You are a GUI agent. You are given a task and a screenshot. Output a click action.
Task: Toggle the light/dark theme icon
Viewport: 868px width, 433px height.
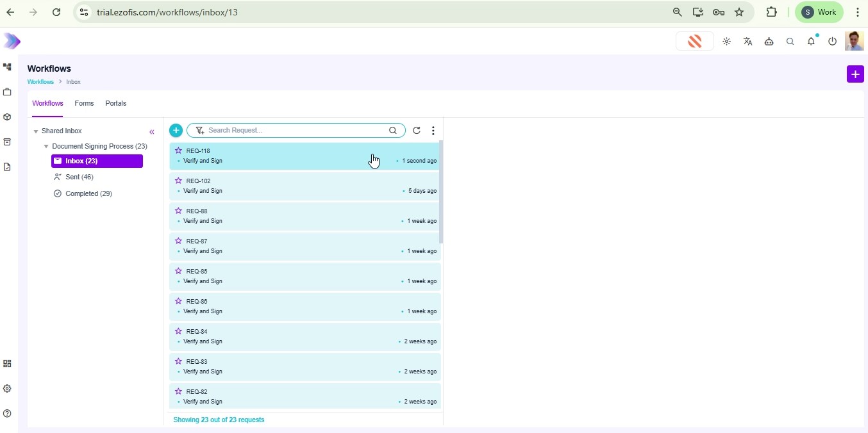coord(726,42)
